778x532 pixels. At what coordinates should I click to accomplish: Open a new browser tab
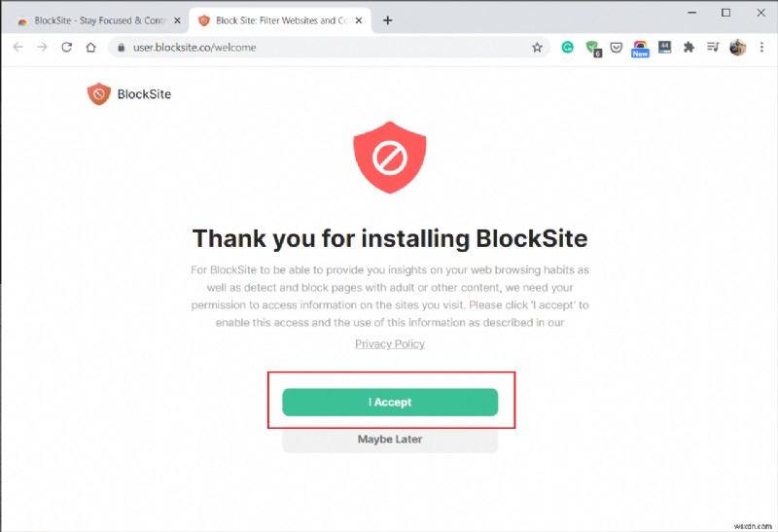[x=387, y=19]
